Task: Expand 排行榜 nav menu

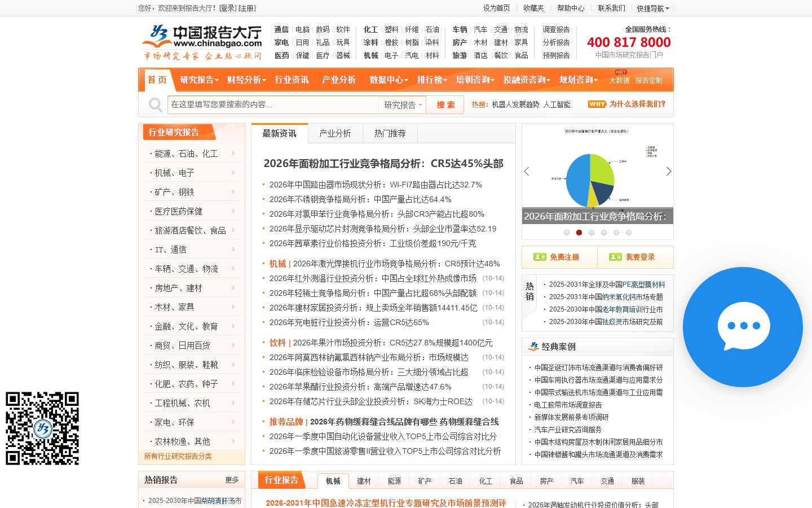Action: tap(432, 80)
